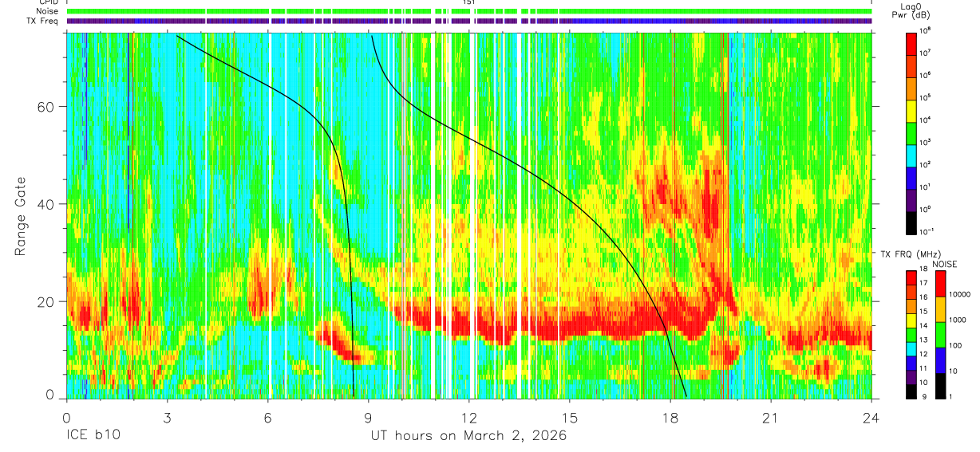980x452 pixels.
Task: Click the '6' hour tick on x-axis
Action: (267, 417)
